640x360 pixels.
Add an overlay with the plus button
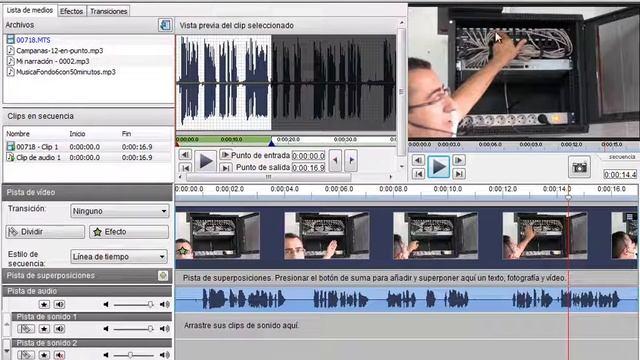tap(163, 276)
